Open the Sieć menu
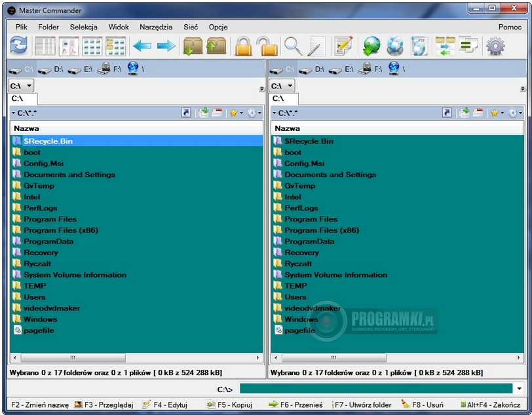 pos(191,27)
